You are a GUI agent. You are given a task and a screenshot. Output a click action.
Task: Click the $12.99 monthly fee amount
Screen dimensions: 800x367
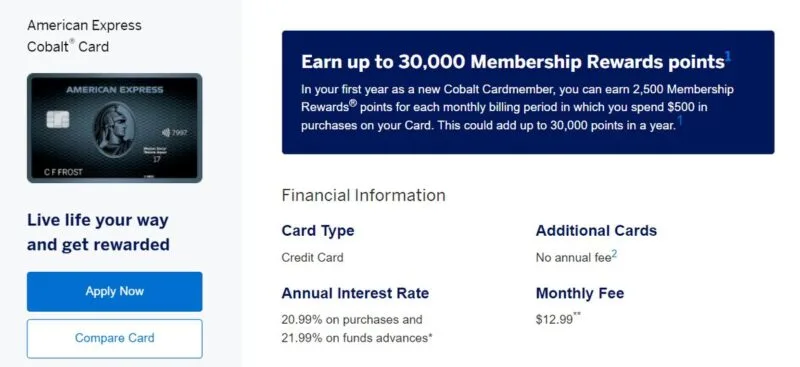554,320
